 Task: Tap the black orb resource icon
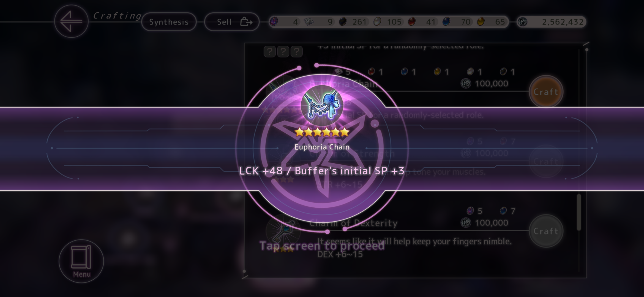pos(343,21)
